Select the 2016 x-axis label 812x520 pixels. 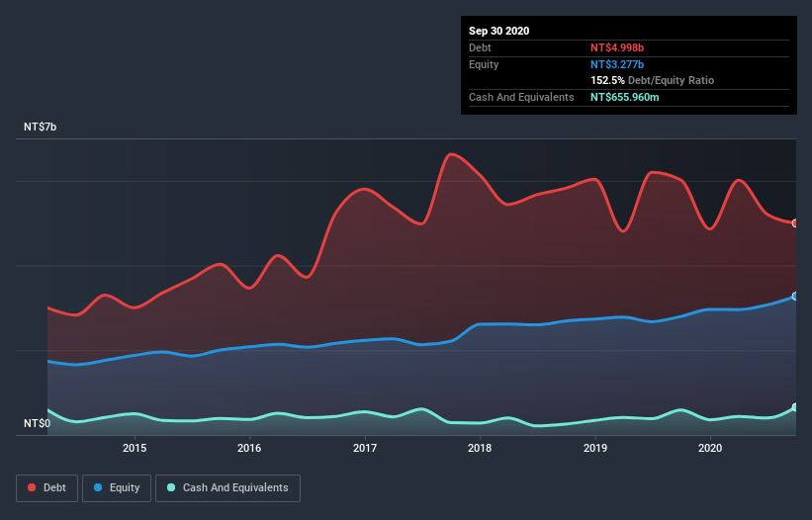click(249, 448)
